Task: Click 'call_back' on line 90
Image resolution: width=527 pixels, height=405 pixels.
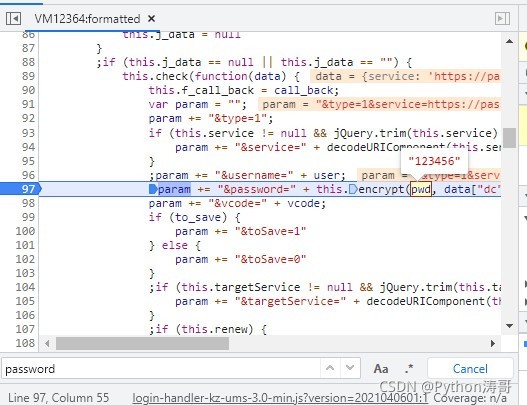Action: pyautogui.click(x=303, y=90)
